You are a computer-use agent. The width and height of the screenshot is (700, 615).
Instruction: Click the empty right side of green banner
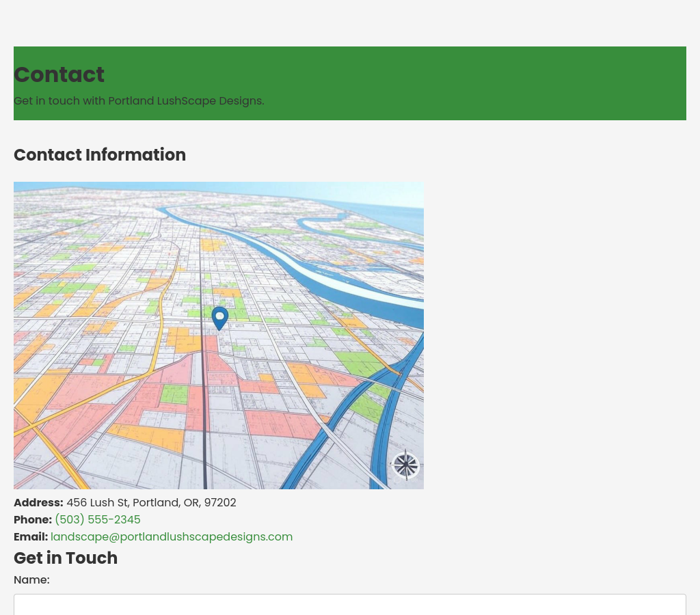513,82
